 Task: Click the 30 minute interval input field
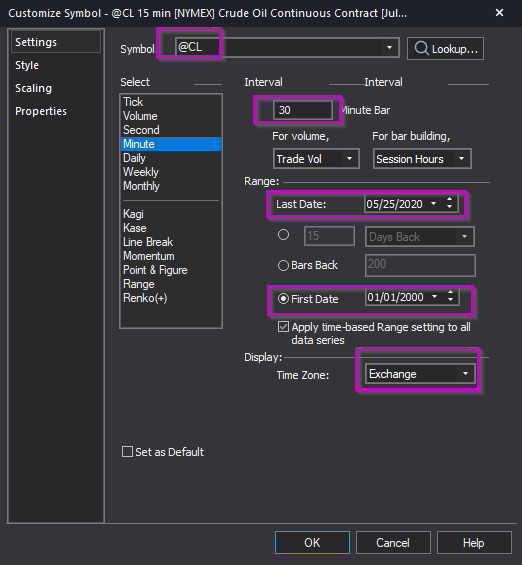pyautogui.click(x=303, y=110)
